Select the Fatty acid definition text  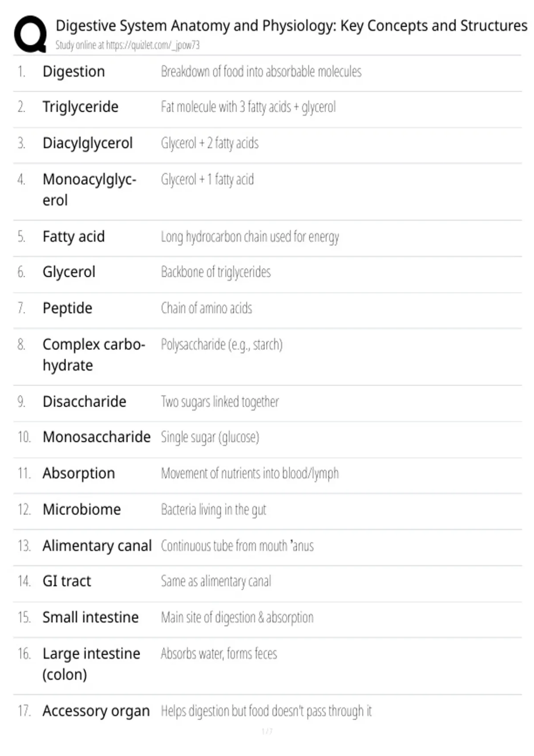pyautogui.click(x=250, y=237)
